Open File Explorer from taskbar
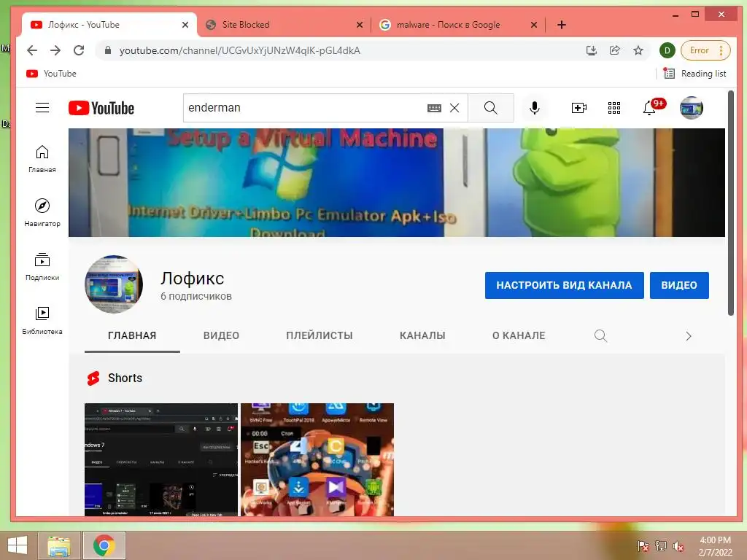 click(58, 545)
